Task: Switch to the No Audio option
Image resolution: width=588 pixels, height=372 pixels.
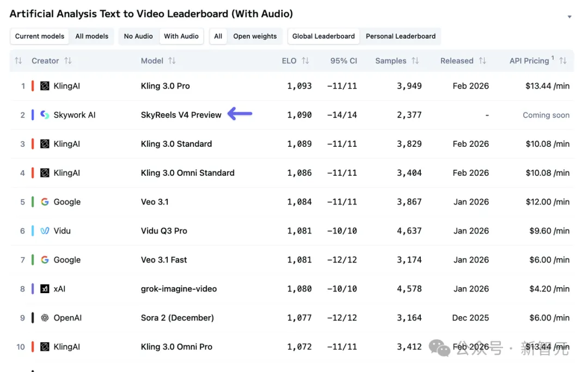Action: click(138, 36)
